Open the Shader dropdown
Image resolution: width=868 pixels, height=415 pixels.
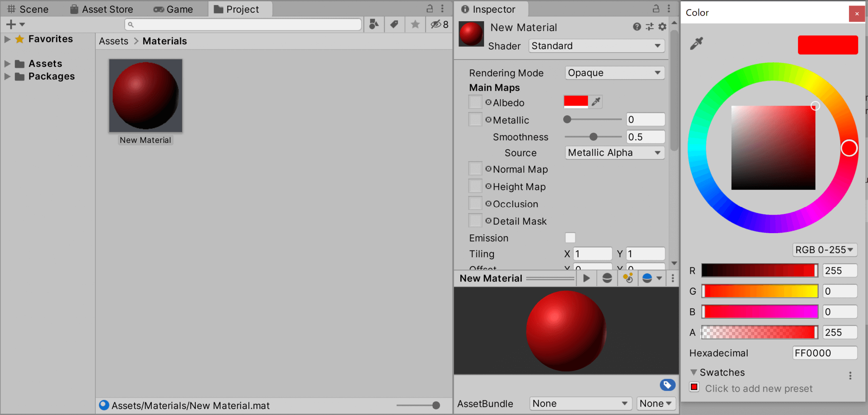[596, 45]
